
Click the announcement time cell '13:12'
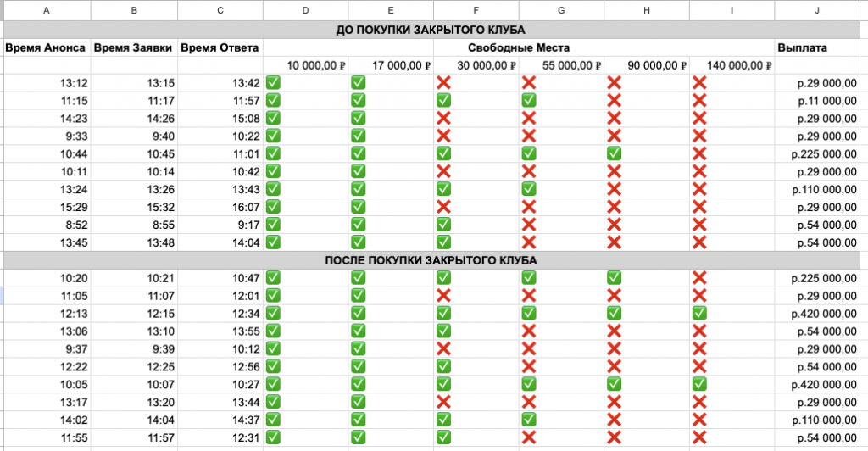click(x=47, y=83)
